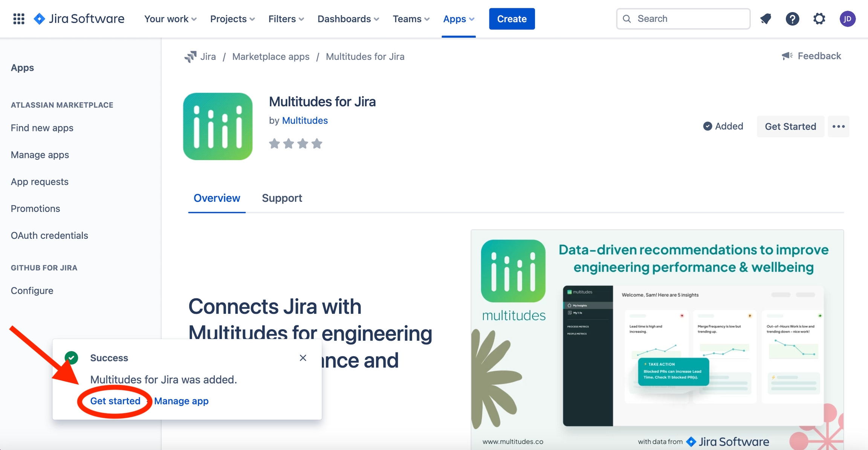Click the app star rating
This screenshot has width=868, height=450.
pos(296,143)
